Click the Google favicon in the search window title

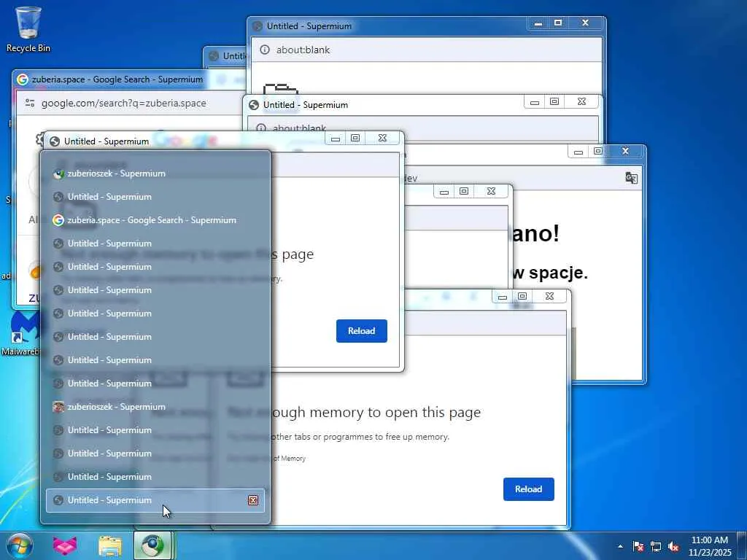pos(22,79)
